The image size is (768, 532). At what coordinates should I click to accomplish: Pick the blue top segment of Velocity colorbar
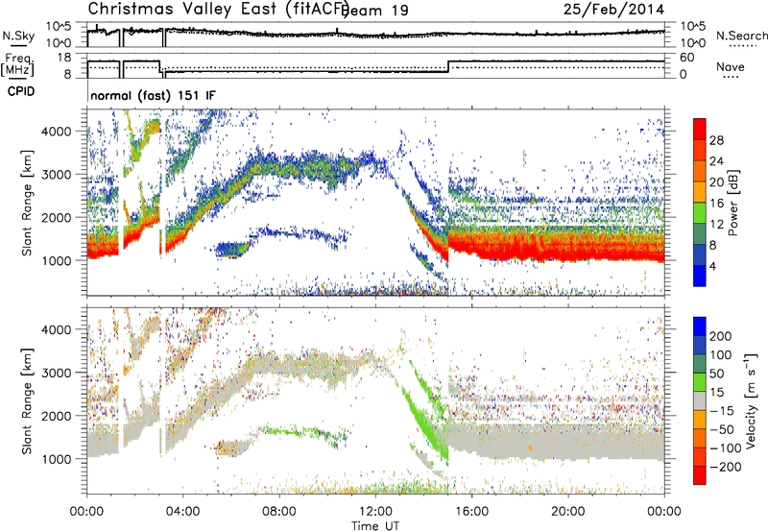coord(700,326)
